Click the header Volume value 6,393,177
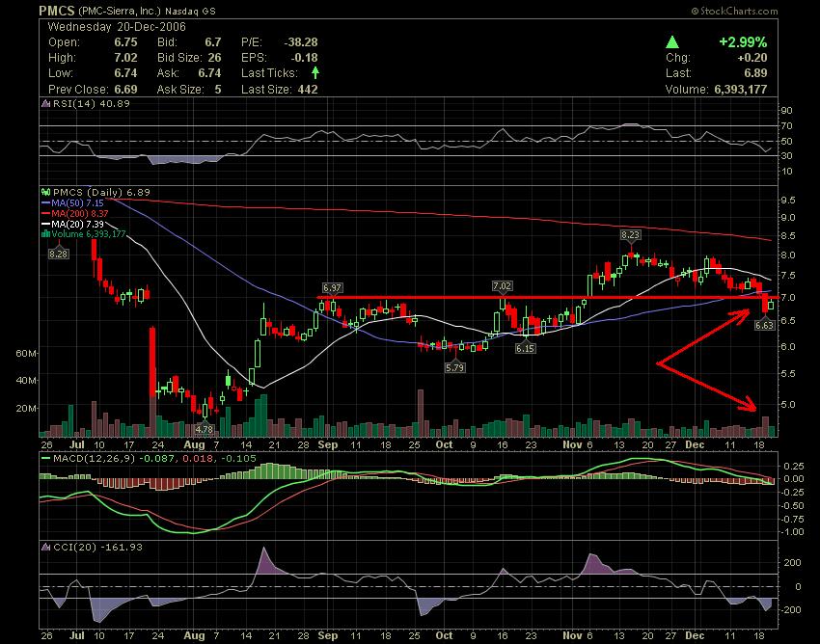Image resolution: width=820 pixels, height=644 pixels. [741, 90]
